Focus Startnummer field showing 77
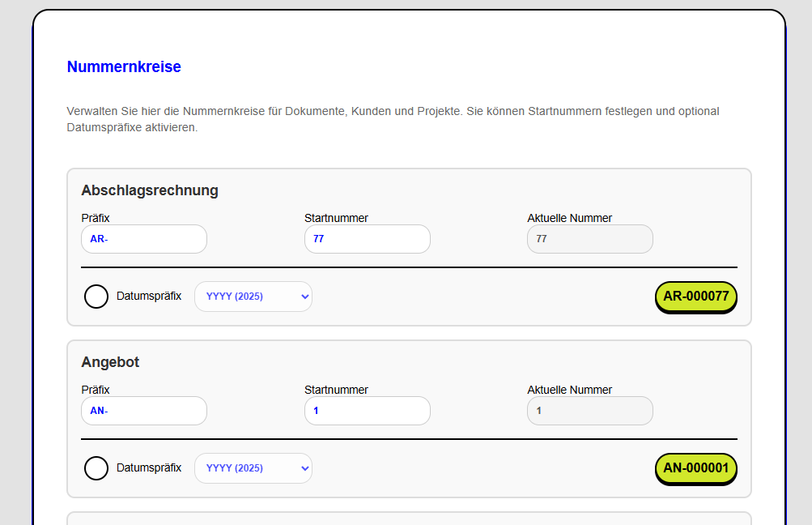 (x=367, y=239)
